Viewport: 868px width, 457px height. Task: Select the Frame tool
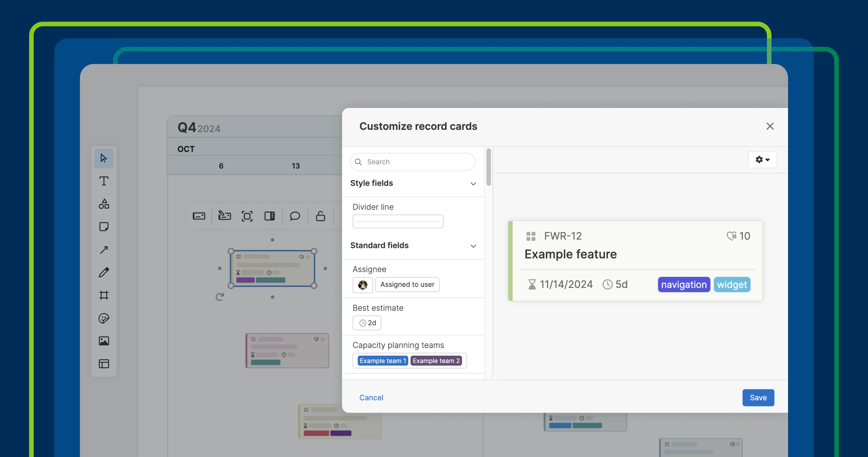pos(104,295)
